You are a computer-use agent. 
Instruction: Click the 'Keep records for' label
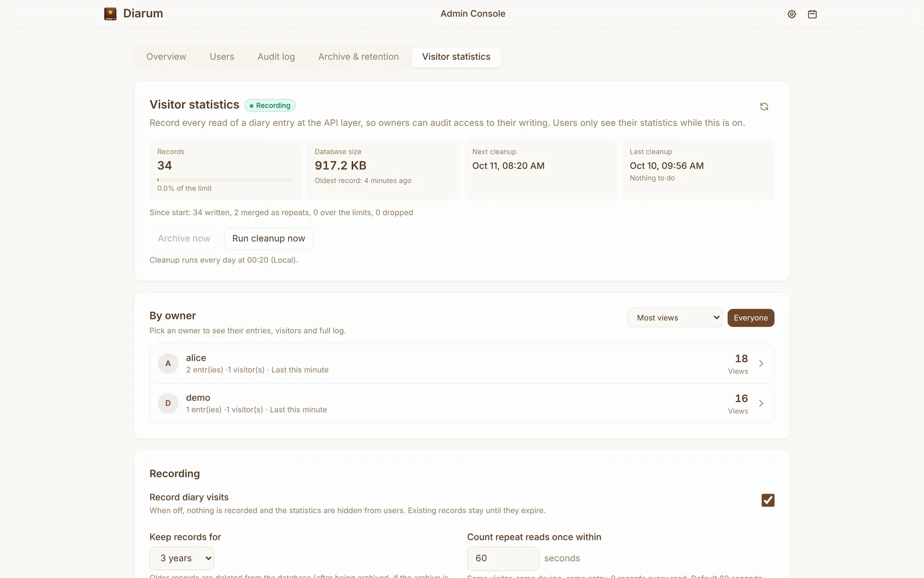pyautogui.click(x=185, y=537)
